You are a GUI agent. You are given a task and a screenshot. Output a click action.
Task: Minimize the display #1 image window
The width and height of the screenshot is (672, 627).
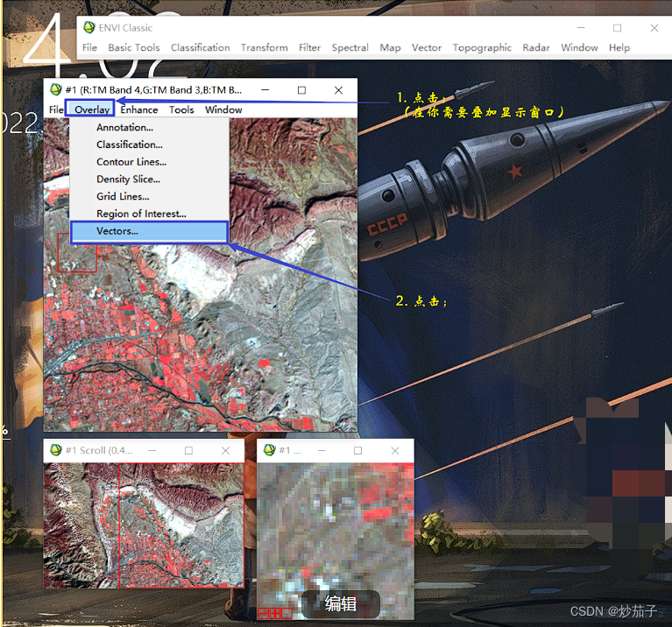pos(265,90)
